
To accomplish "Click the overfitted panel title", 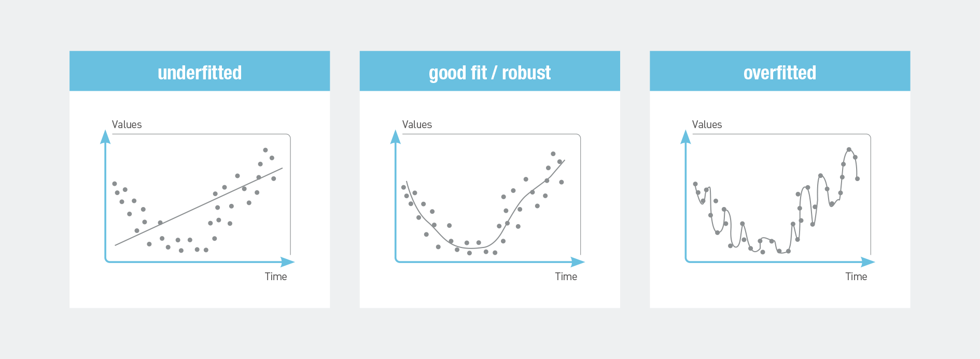I will [779, 72].
